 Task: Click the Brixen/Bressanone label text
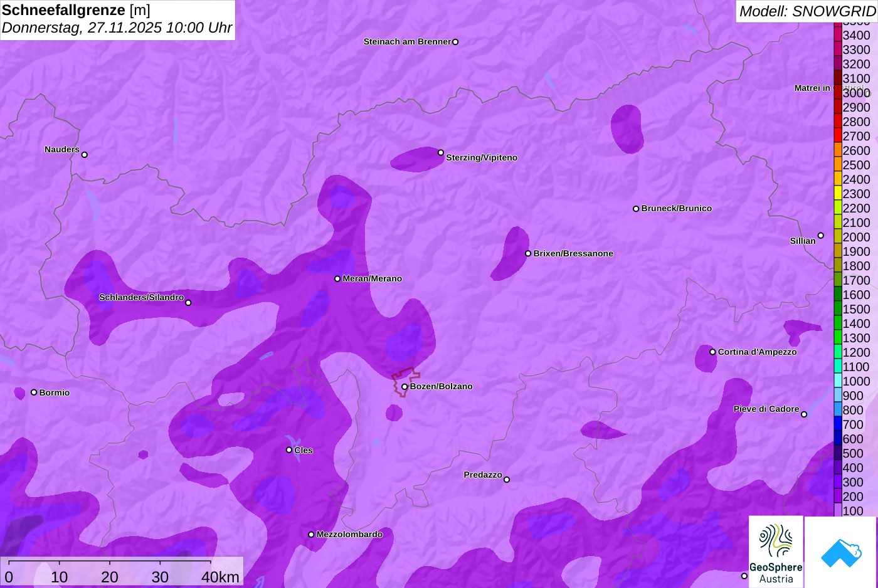573,254
